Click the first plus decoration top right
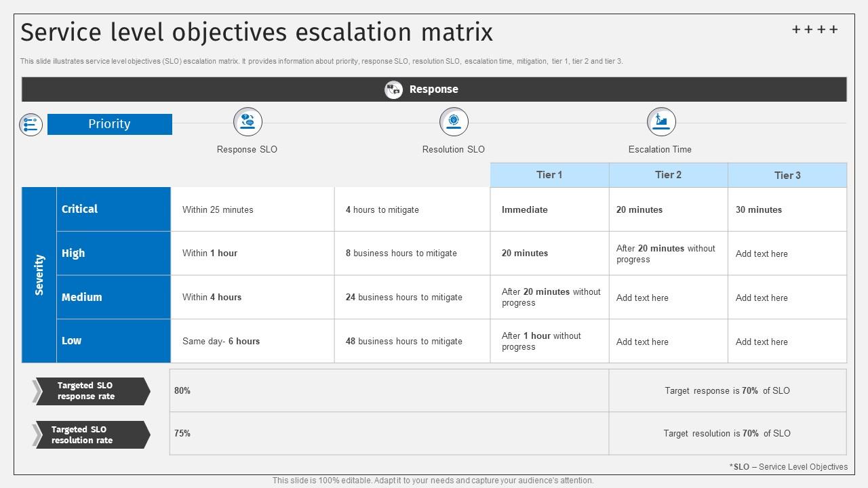Viewport: 868px width, 488px height. click(797, 29)
